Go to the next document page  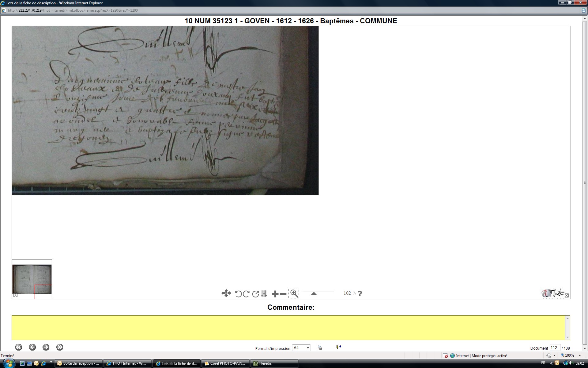tap(46, 347)
